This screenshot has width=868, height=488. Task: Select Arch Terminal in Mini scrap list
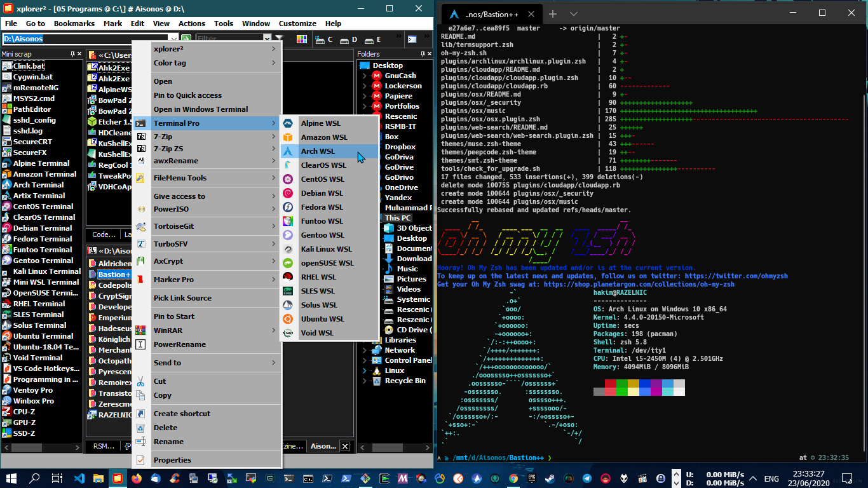click(39, 185)
